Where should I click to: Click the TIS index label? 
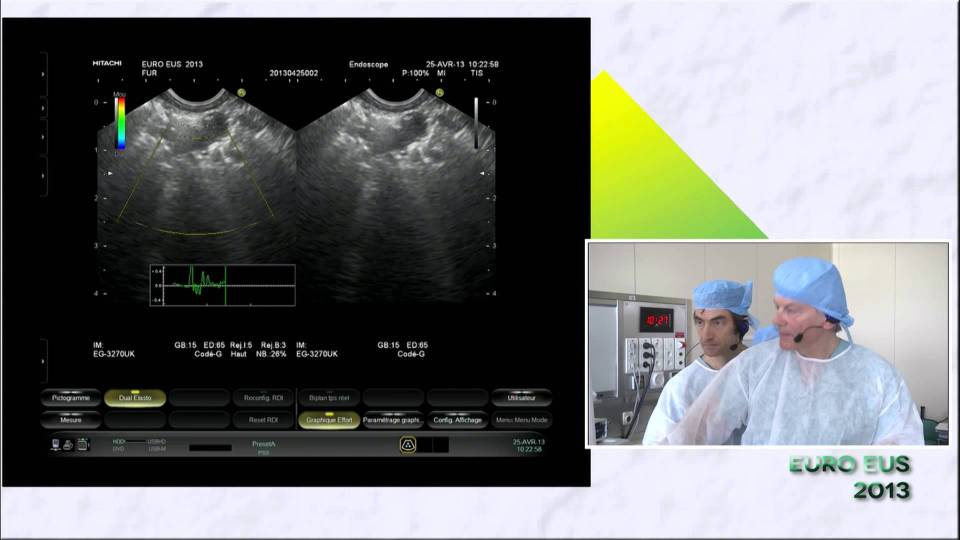pyautogui.click(x=476, y=73)
